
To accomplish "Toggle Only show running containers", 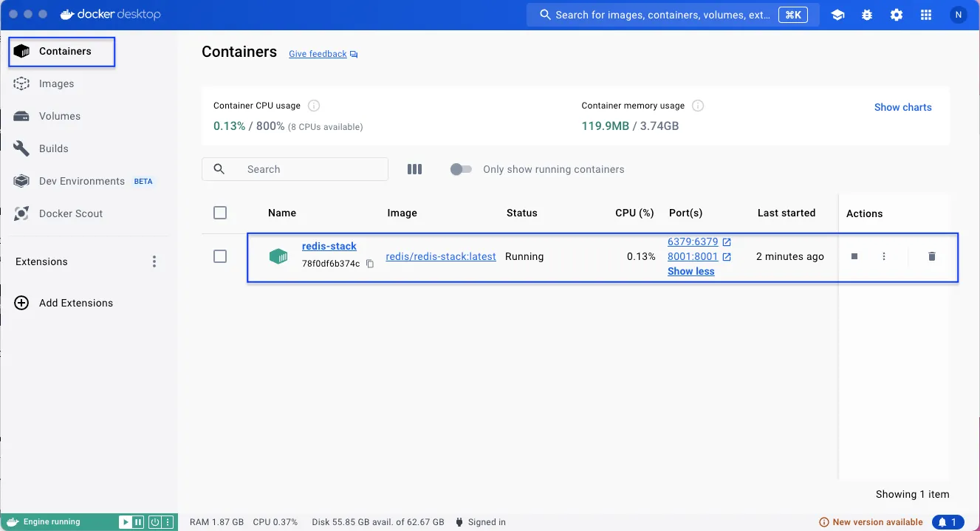I will point(461,169).
